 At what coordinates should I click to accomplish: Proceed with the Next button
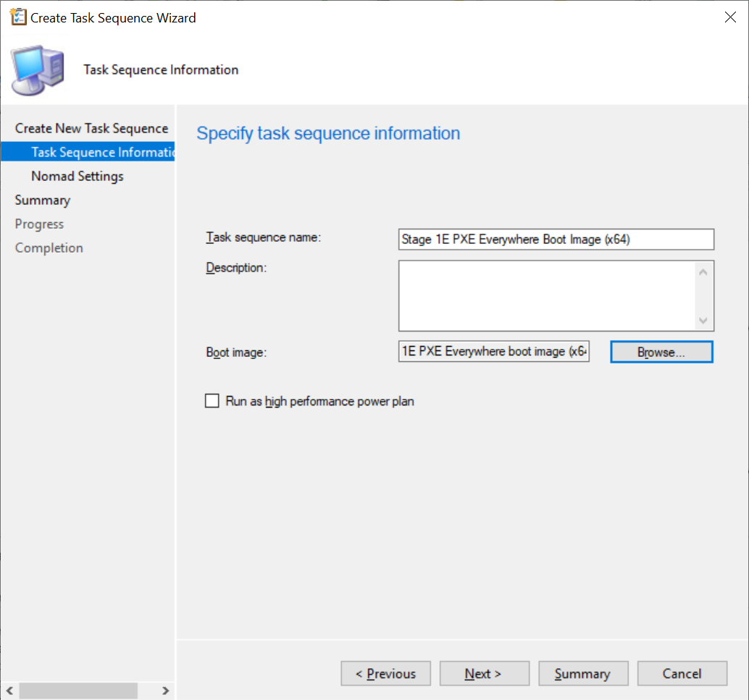click(484, 673)
